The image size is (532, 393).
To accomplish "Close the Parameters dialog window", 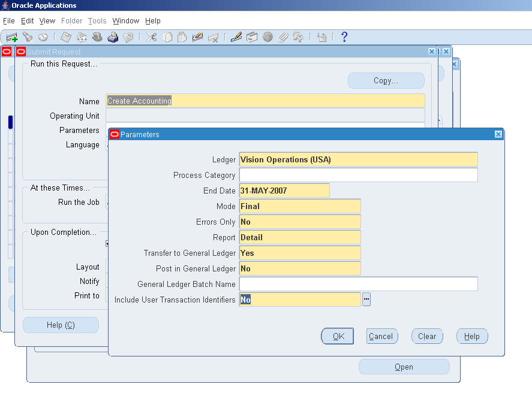I will click(x=498, y=134).
